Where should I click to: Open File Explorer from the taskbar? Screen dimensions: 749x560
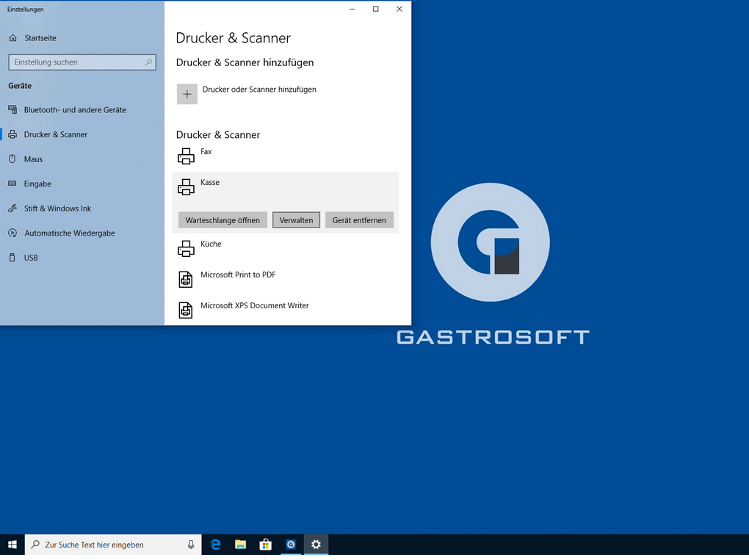coord(240,545)
